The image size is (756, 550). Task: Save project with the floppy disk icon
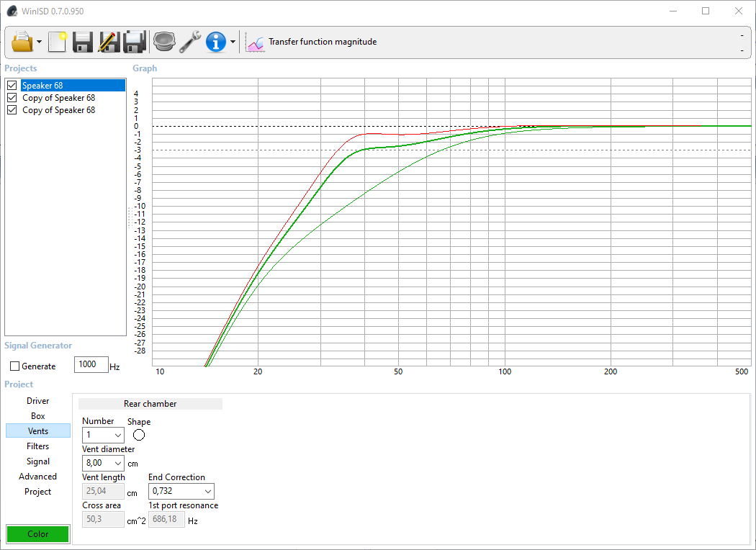click(x=83, y=42)
